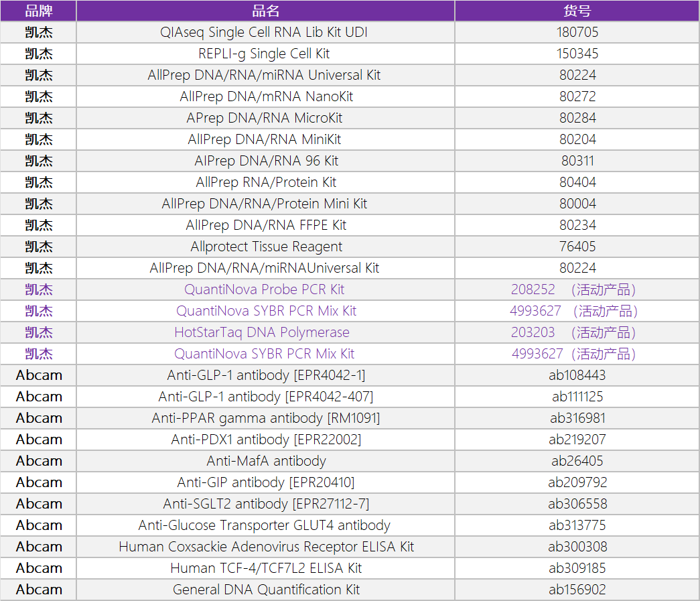
Task: Click AllPrep DNA/RNA FFPE Kit cell
Action: 266,225
